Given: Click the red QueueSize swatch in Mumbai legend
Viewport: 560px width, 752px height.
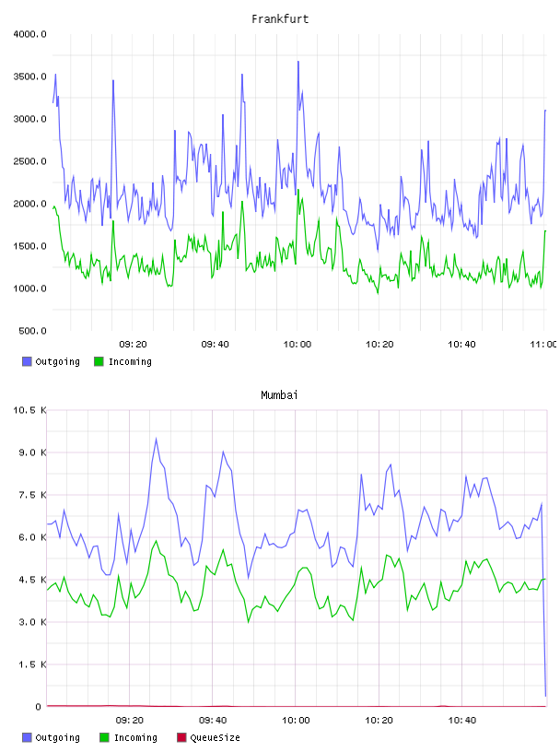Looking at the screenshot, I should [x=181, y=737].
